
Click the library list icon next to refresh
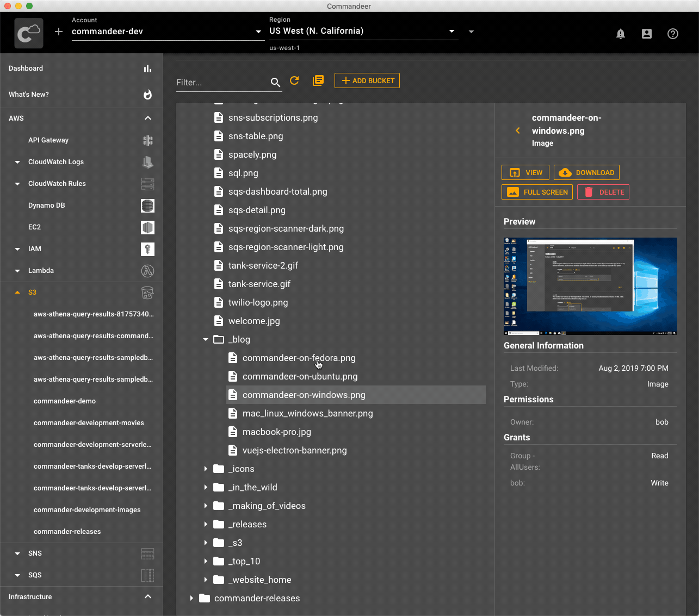click(318, 80)
